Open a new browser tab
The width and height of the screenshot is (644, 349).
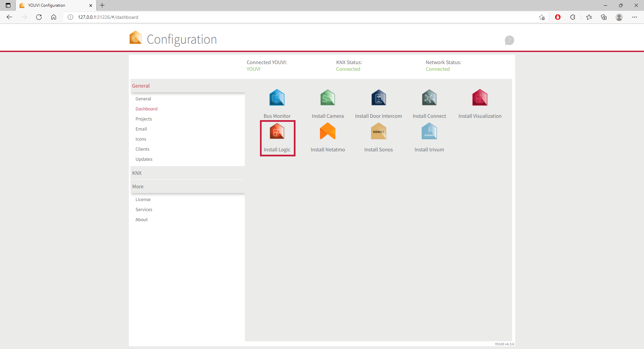pyautogui.click(x=102, y=5)
